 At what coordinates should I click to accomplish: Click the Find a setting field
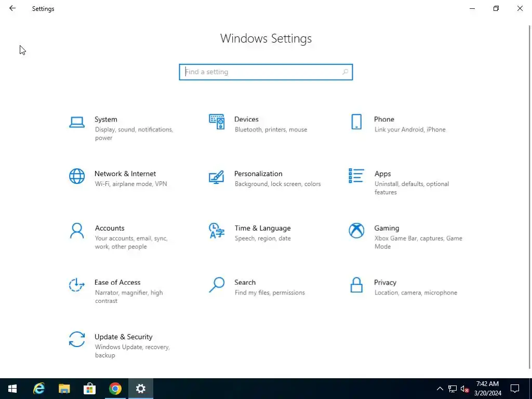click(265, 72)
